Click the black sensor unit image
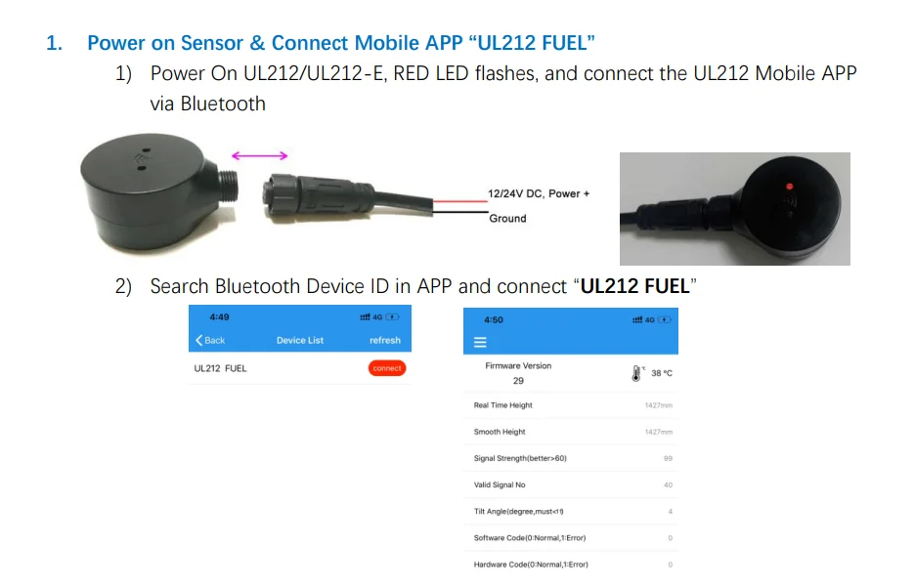This screenshot has height=588, width=915. click(159, 191)
